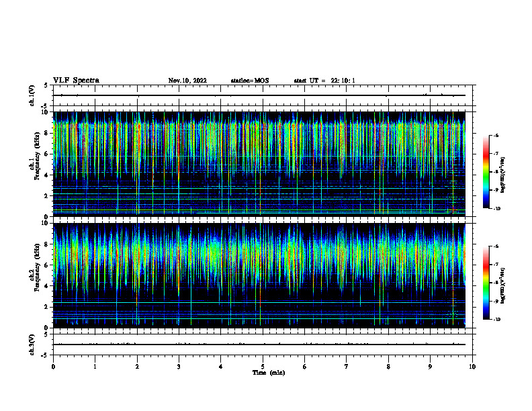This screenshot has width=532, height=411.
Task: Click time axis tick label "2"
Action: (x=137, y=367)
